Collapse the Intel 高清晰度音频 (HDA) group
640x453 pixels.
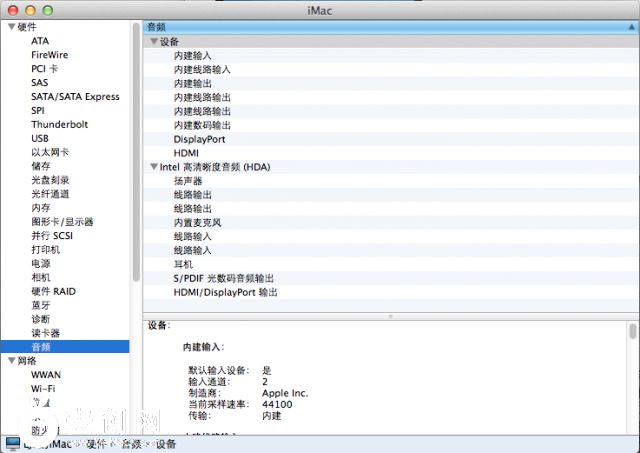[153, 167]
